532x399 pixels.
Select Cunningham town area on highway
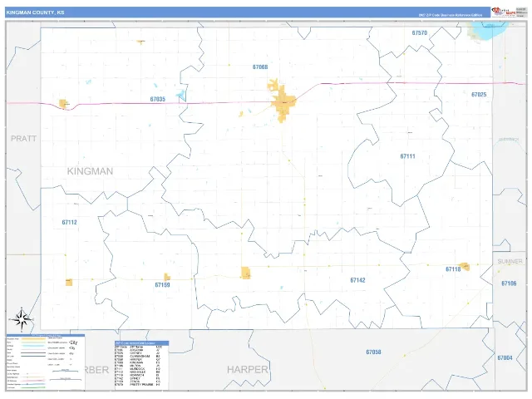click(x=63, y=103)
